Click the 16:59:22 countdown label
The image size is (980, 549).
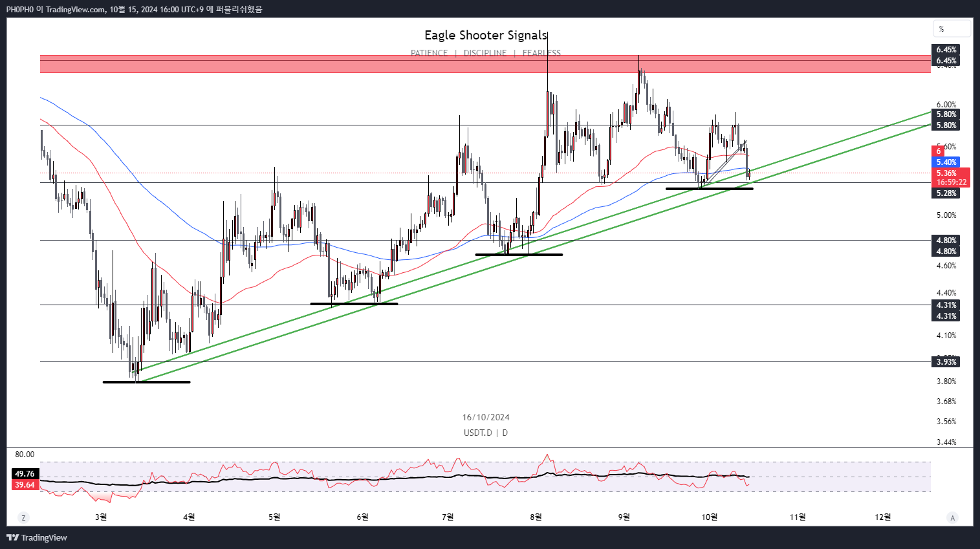coord(952,182)
